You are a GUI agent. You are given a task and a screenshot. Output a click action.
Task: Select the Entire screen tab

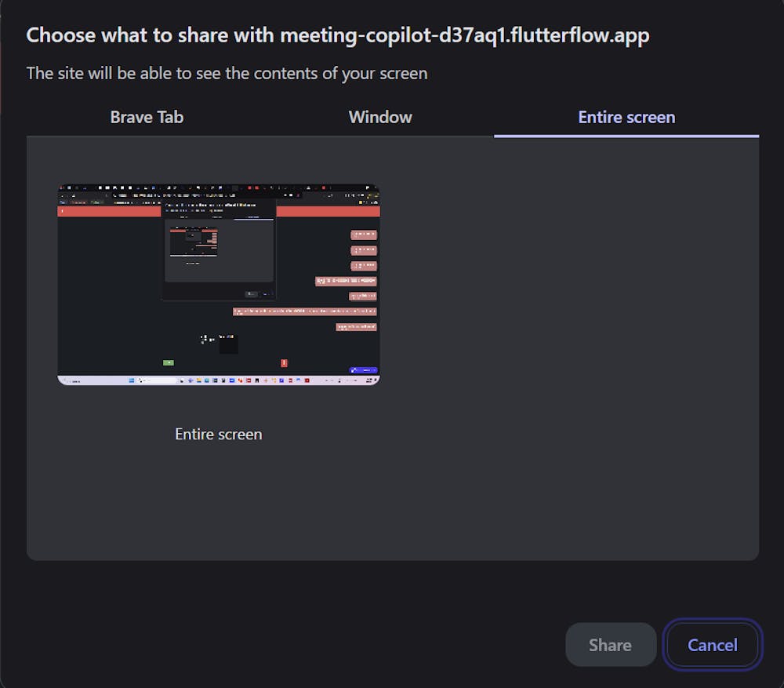(626, 117)
